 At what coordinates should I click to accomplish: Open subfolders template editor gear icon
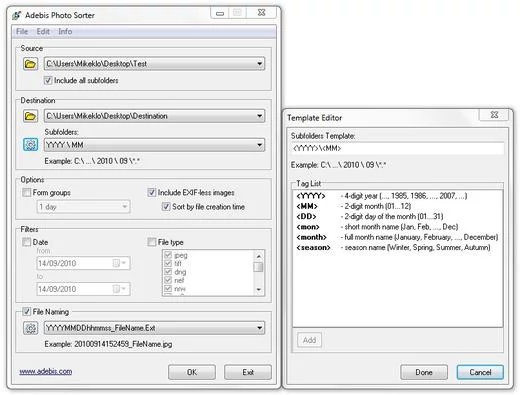point(30,145)
